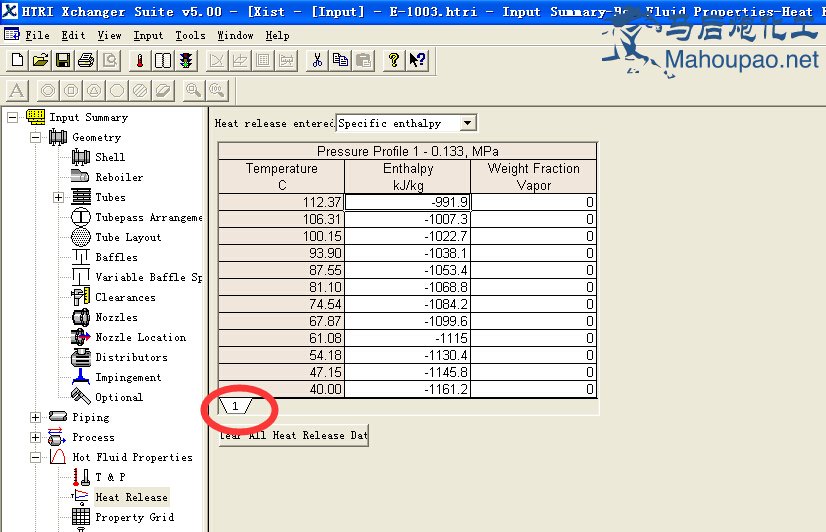
Task: Click temperature cell 100.15
Action: (281, 236)
